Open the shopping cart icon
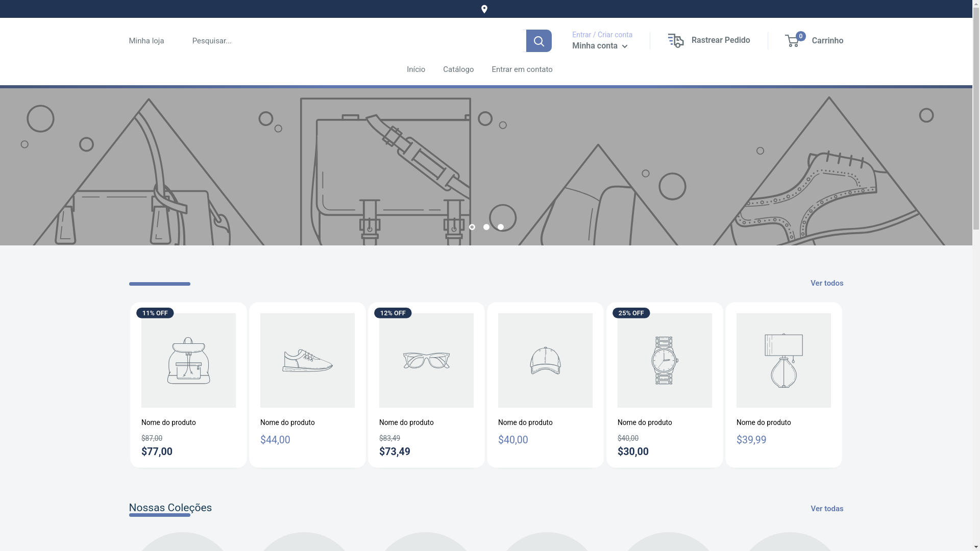This screenshot has height=551, width=980. coord(792,41)
